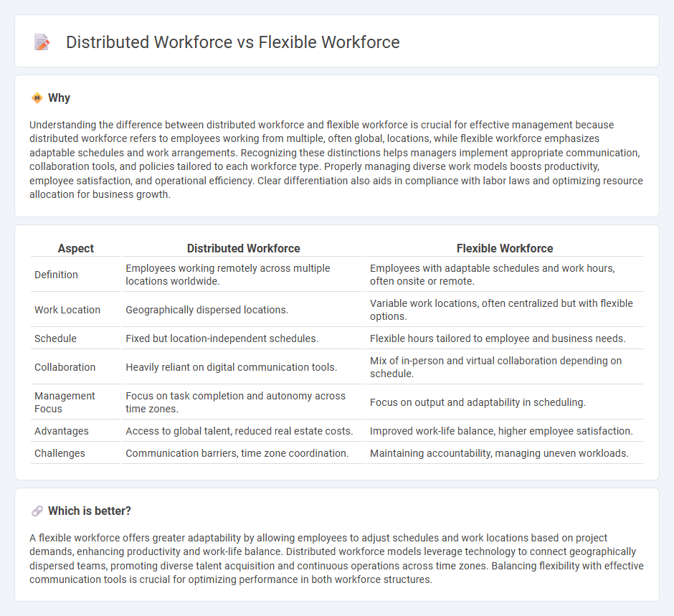Click cell 'Mix of in-person and virtual collaboration'

pos(505,367)
